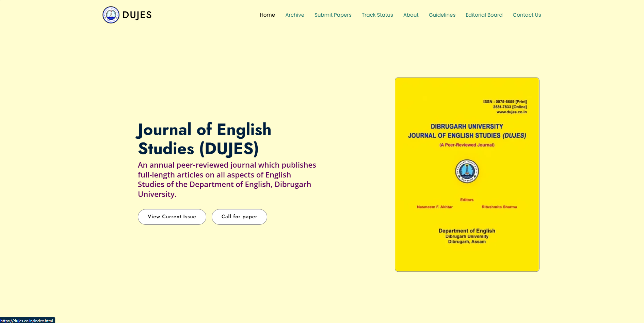
Task: Click editor name Nasmeem F. Akhtar
Action: tap(435, 207)
